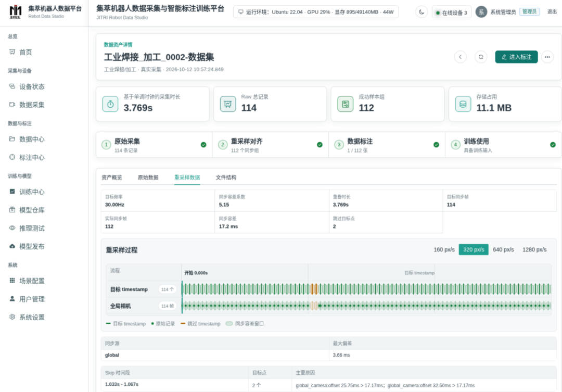Image resolution: width=562 pixels, height=392 pixels.
Task: Open 模型发布 cloud icon
Action: 12,246
